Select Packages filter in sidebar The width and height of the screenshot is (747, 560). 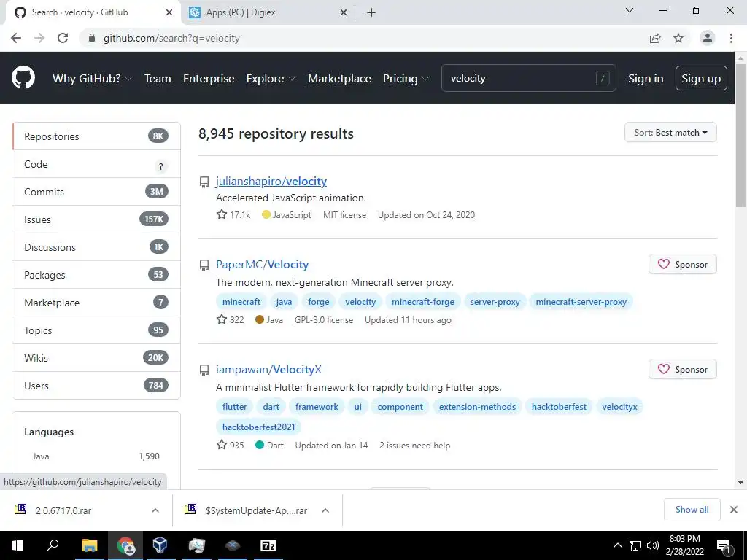(96, 275)
